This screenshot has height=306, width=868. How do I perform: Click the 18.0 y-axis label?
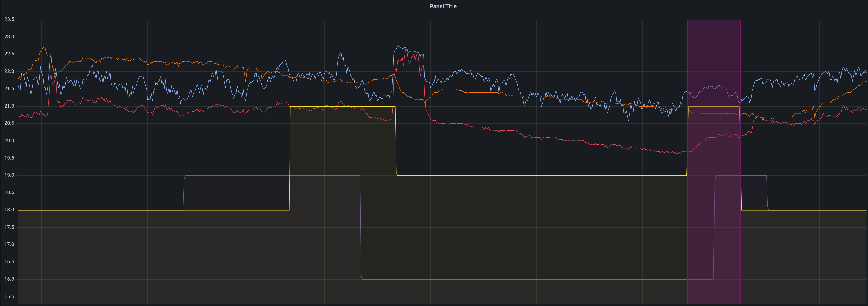(9, 210)
